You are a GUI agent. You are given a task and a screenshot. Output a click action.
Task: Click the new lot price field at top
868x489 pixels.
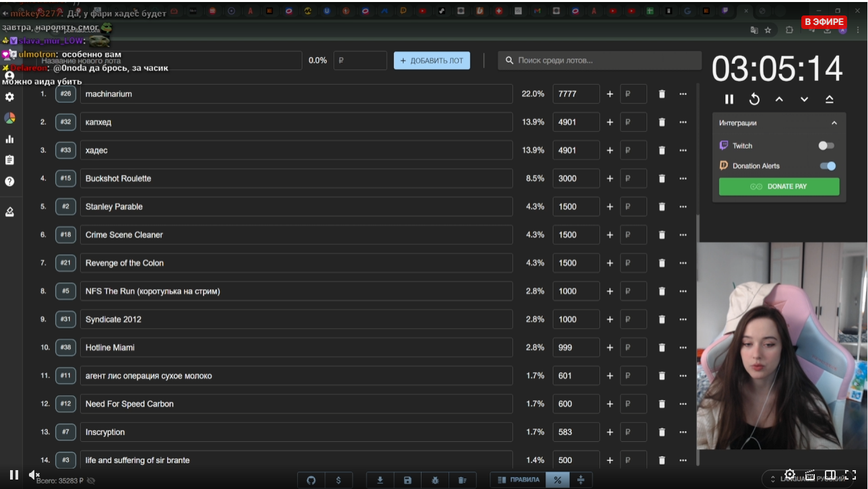coord(360,61)
